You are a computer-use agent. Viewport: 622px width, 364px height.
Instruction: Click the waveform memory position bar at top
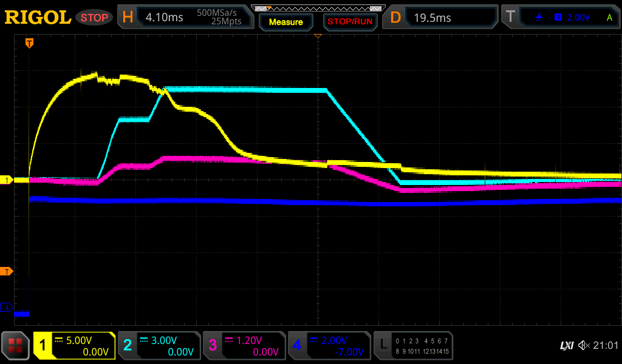click(x=318, y=8)
